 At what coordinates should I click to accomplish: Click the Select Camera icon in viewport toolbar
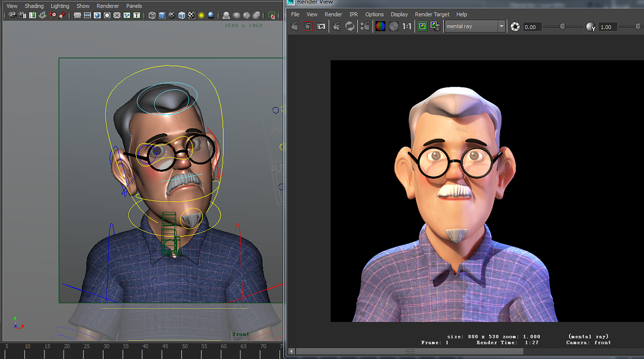[13, 16]
